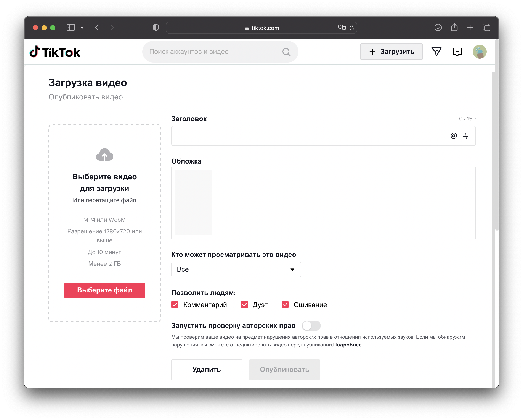Expand the Safari sidebar options chevron
The height and width of the screenshot is (420, 523).
[x=82, y=28]
